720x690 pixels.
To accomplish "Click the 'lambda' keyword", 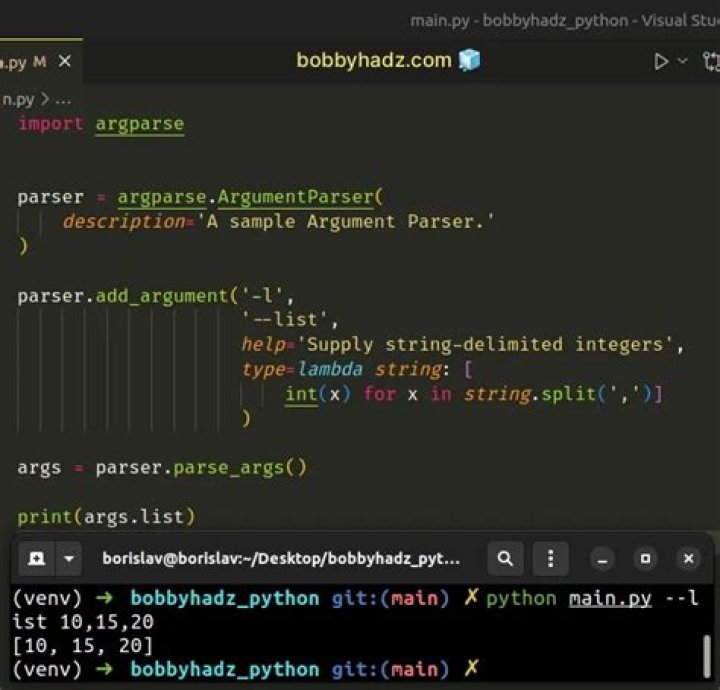I will (330, 369).
